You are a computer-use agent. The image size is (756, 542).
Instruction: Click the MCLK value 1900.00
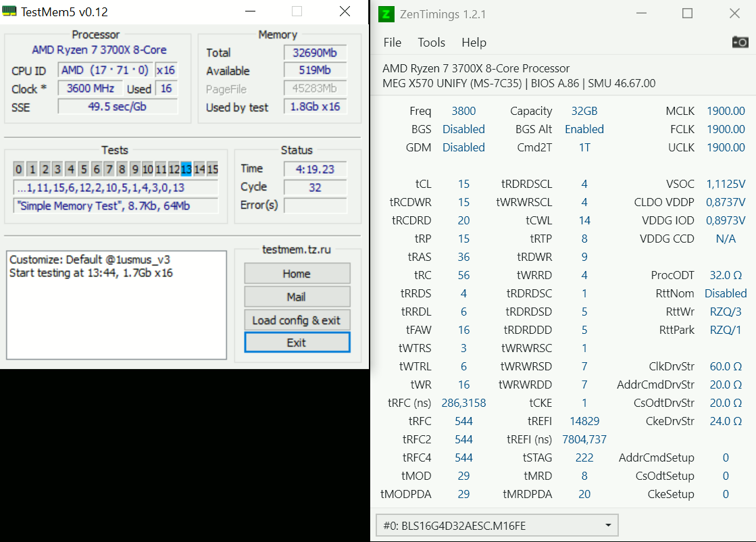point(726,111)
